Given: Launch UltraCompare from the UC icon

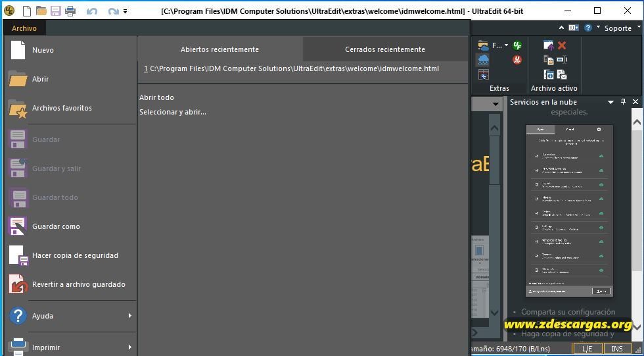Looking at the screenshot, I should point(484,74).
